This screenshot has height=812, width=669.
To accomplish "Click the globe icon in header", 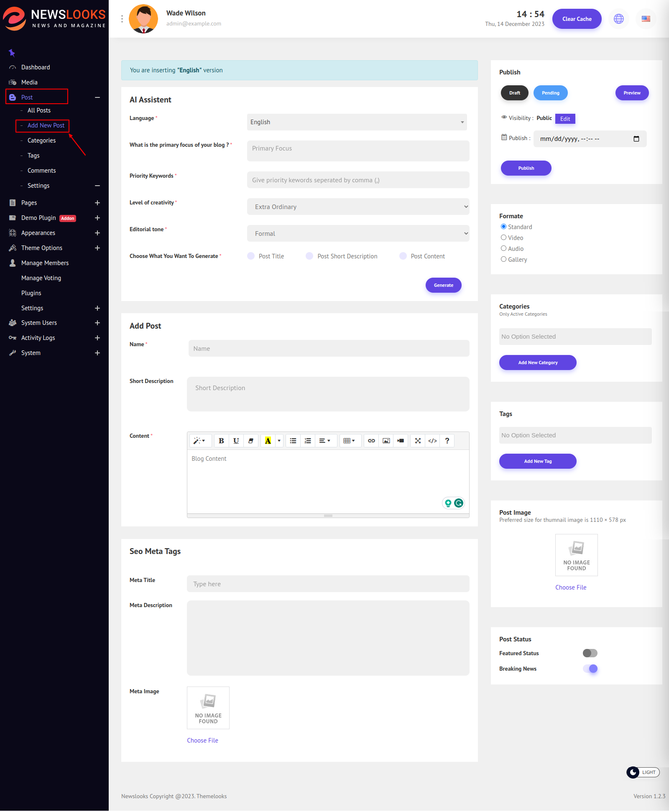I will pos(618,19).
